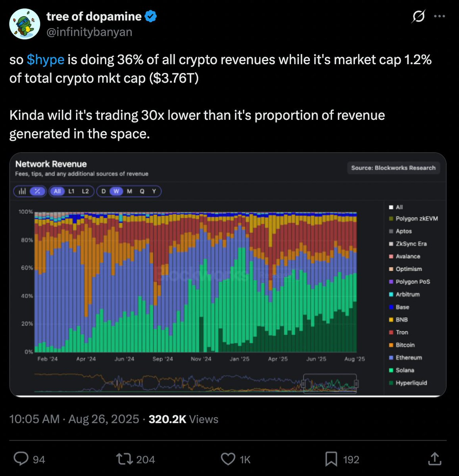
Task: Open the tweet options three-dot menu
Action: pos(440,16)
